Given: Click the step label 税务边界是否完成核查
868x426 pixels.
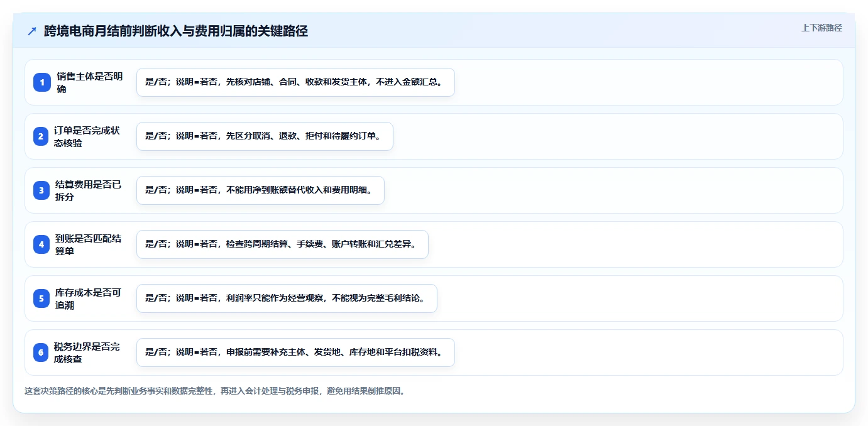Looking at the screenshot, I should [x=87, y=352].
